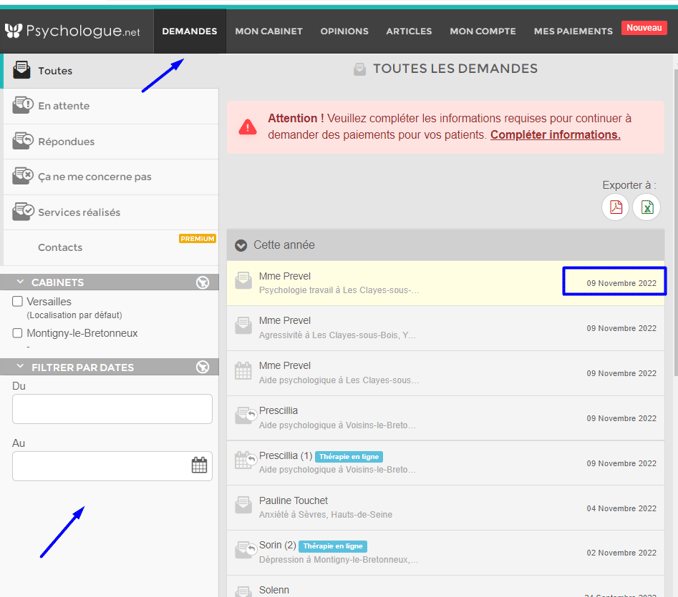
Task: Open the MES PAIEMENTS tab
Action: [x=573, y=31]
